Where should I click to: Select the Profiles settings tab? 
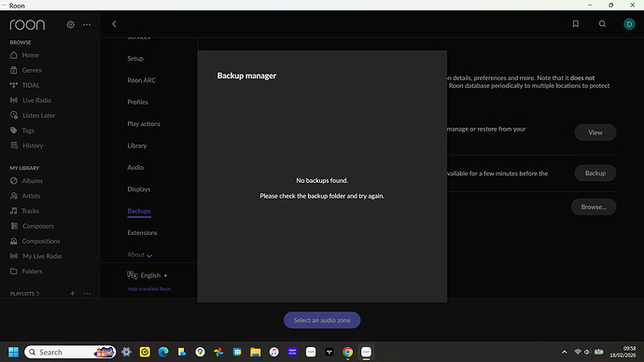[x=137, y=102]
